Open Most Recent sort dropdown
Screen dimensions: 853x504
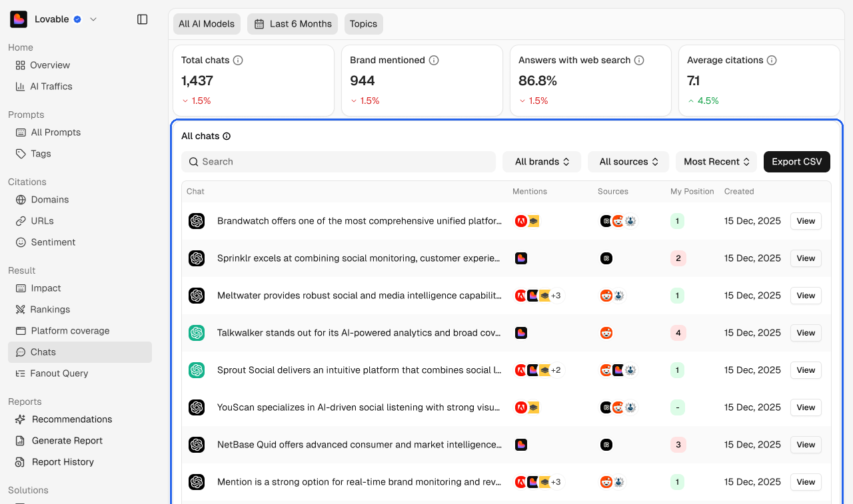pyautogui.click(x=716, y=162)
